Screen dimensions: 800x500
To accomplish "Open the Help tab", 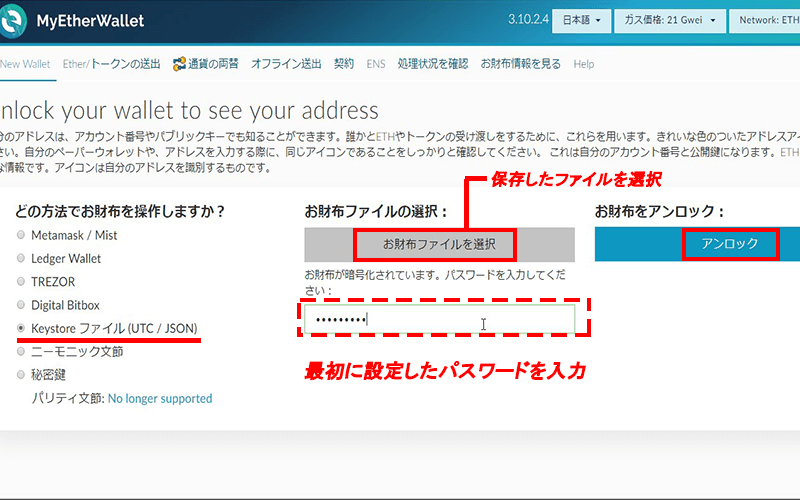I will pyautogui.click(x=584, y=64).
